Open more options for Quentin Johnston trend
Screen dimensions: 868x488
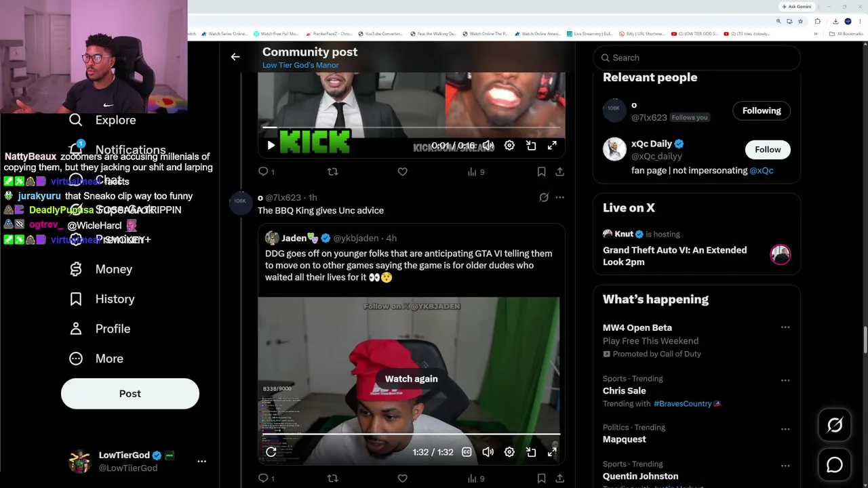coord(785,466)
